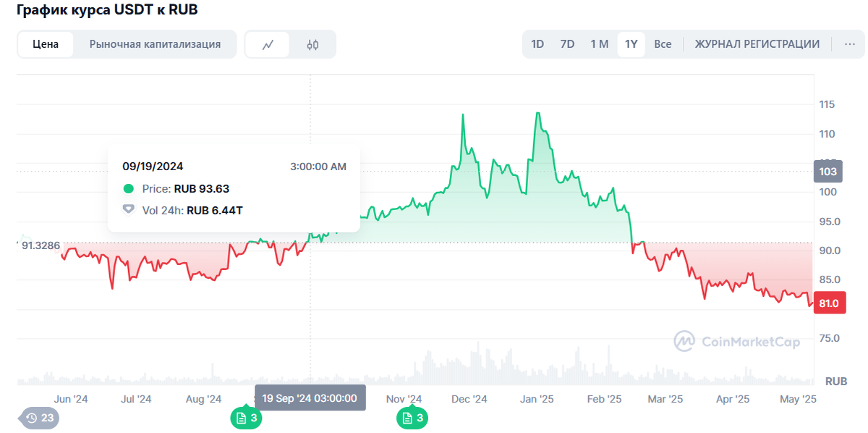Switch to candlestick chart view

click(311, 43)
